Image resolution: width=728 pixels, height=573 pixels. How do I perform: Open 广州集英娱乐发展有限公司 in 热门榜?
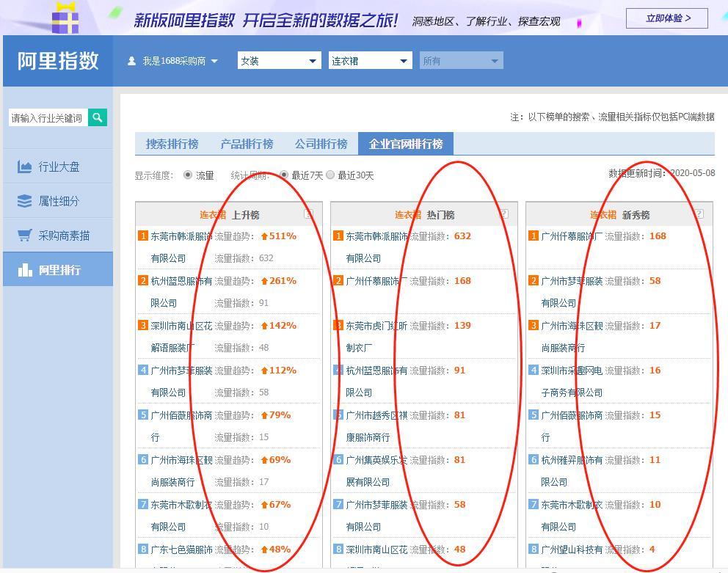376,471
